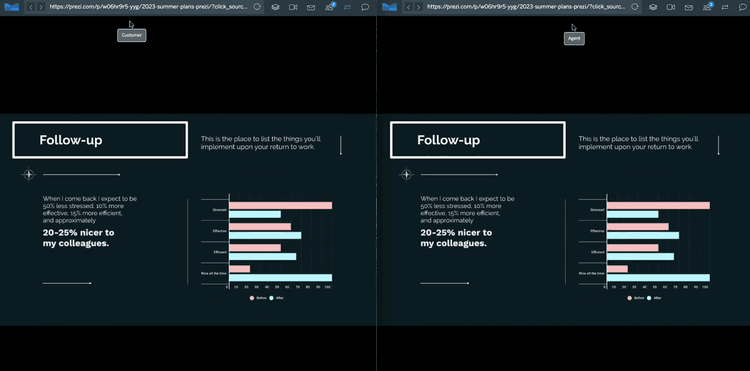Click the URL address field in right pane

[x=527, y=7]
